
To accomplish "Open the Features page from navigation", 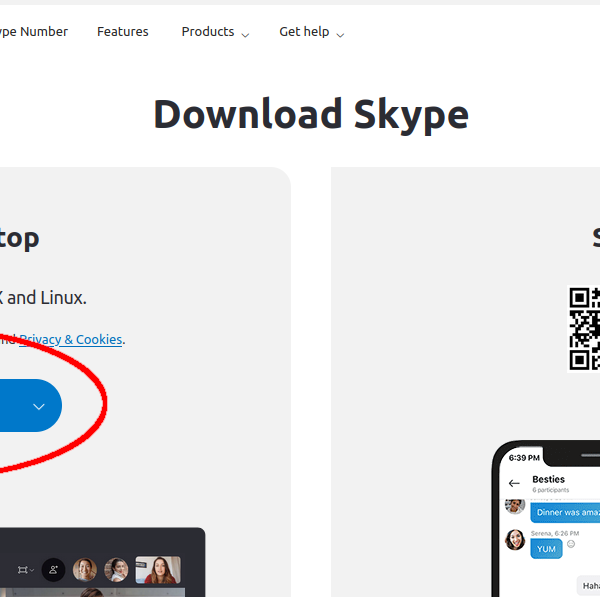I will pos(122,31).
